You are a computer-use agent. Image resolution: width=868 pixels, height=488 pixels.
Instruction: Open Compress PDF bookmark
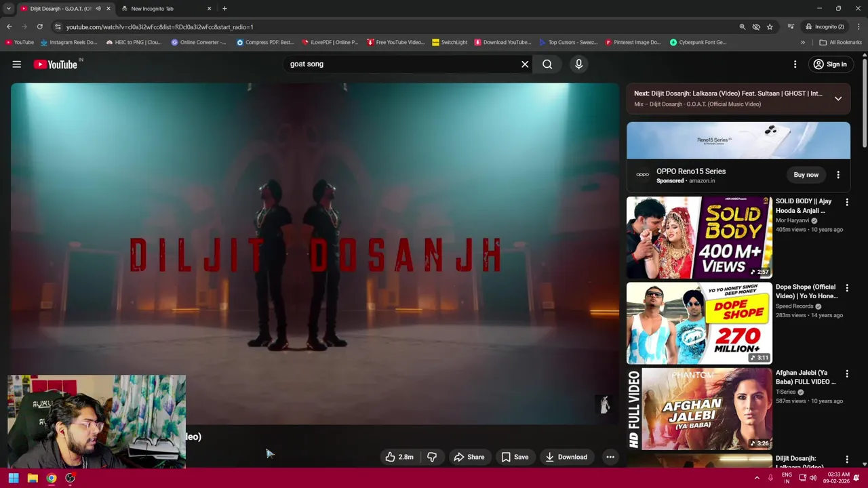click(x=265, y=42)
